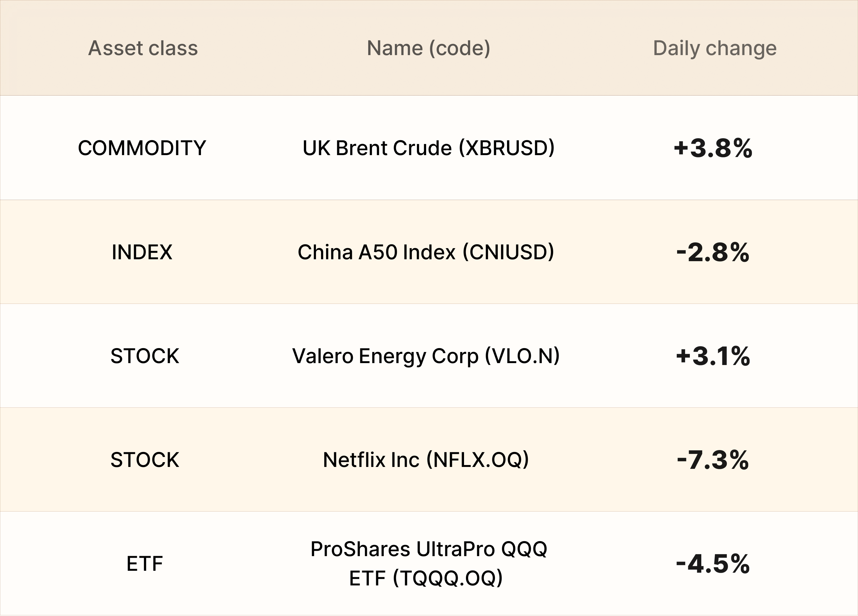Screen dimensions: 858x616
Task: Select STOCK cell in Valero row
Action: pos(145,356)
